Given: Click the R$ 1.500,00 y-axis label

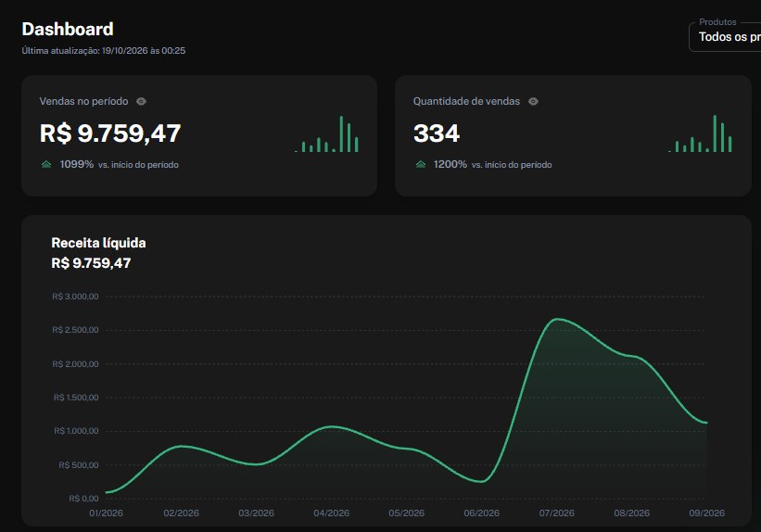Looking at the screenshot, I should pos(76,398).
